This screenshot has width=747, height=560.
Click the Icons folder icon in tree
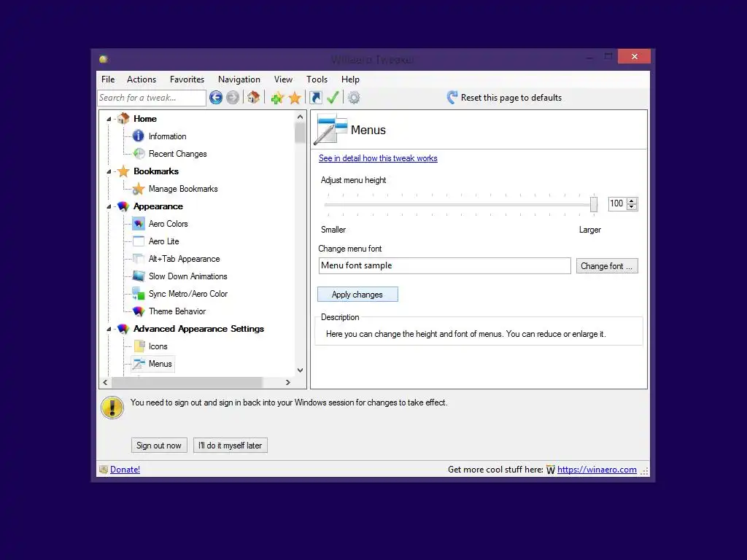click(x=139, y=346)
